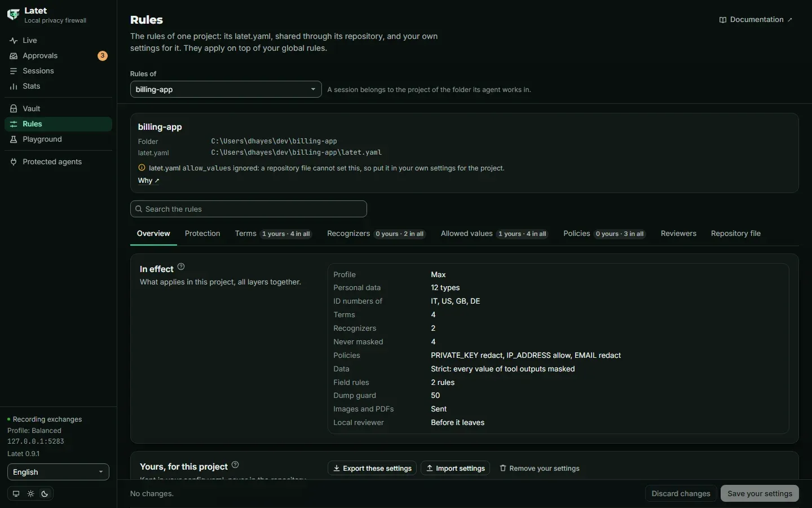812x508 pixels.
Task: Open the Playground page
Action: click(58, 139)
